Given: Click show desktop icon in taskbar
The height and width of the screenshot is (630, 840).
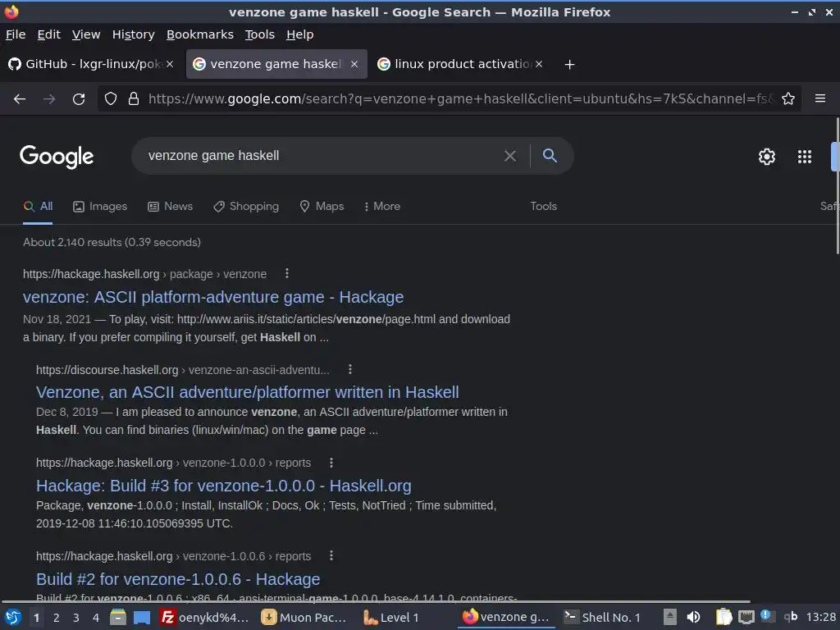Looking at the screenshot, I should (x=142, y=618).
